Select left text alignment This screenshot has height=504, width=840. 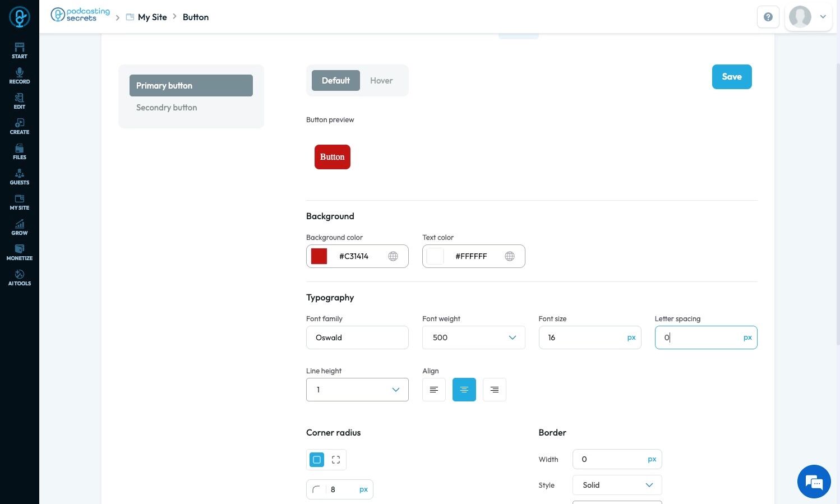434,390
